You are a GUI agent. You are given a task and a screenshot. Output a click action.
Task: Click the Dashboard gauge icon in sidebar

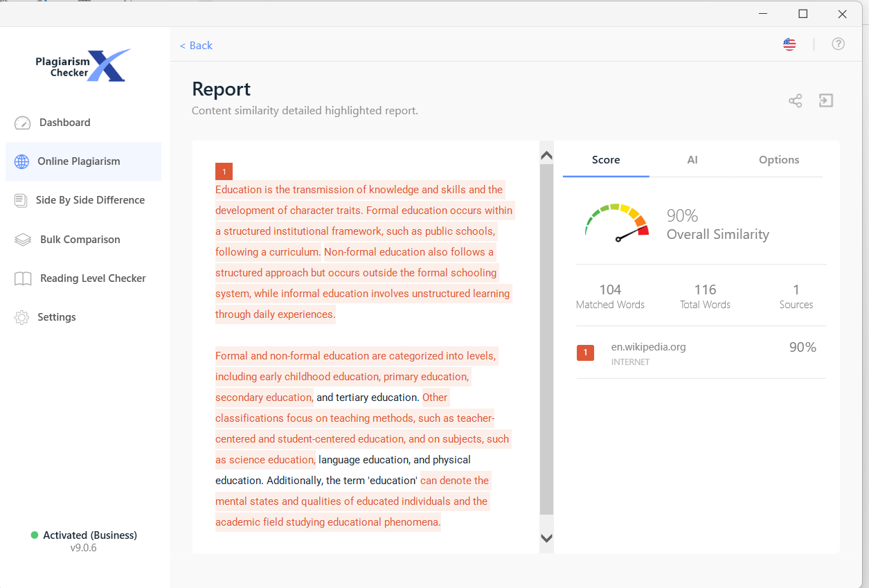(22, 123)
